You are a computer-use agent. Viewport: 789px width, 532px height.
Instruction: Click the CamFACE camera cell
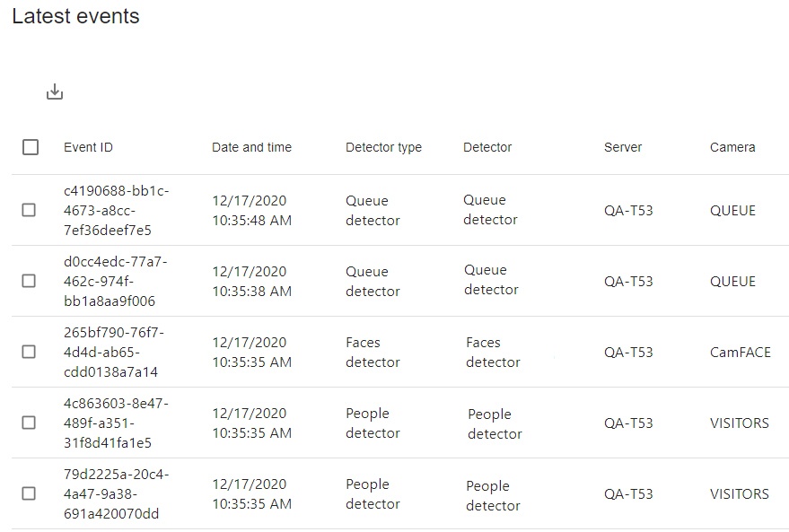tap(740, 353)
